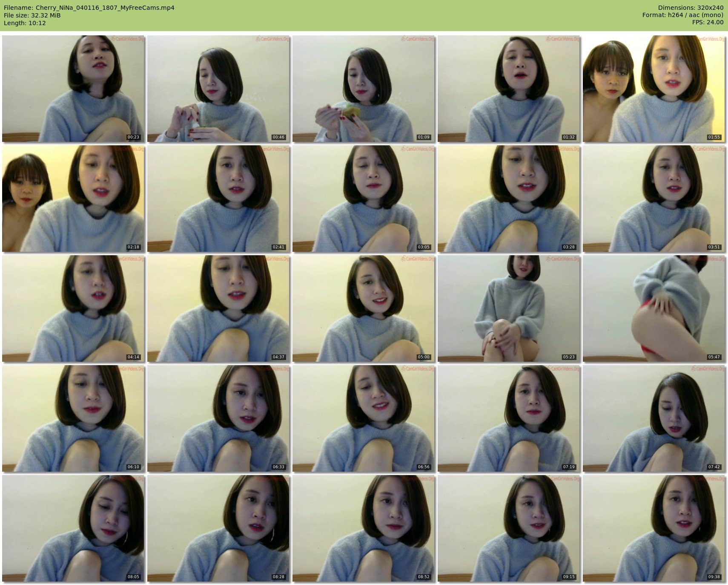Click the Filename line in the header

89,8
